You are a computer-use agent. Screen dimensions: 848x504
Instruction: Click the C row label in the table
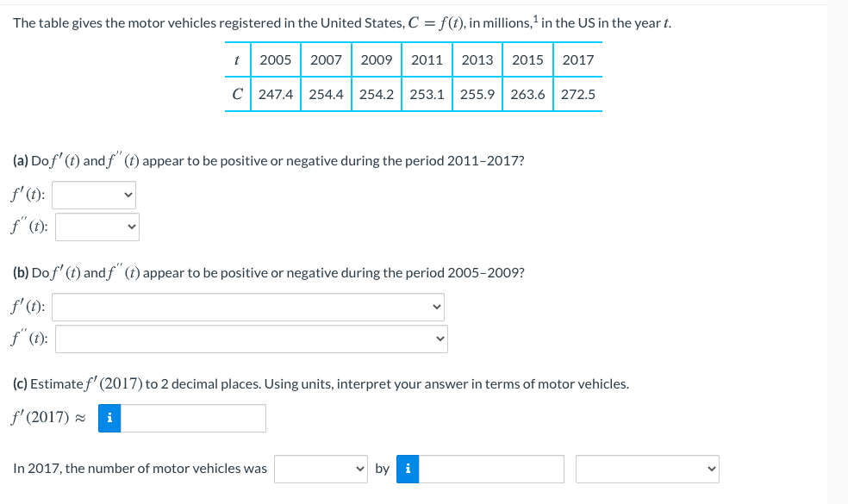tap(237, 95)
